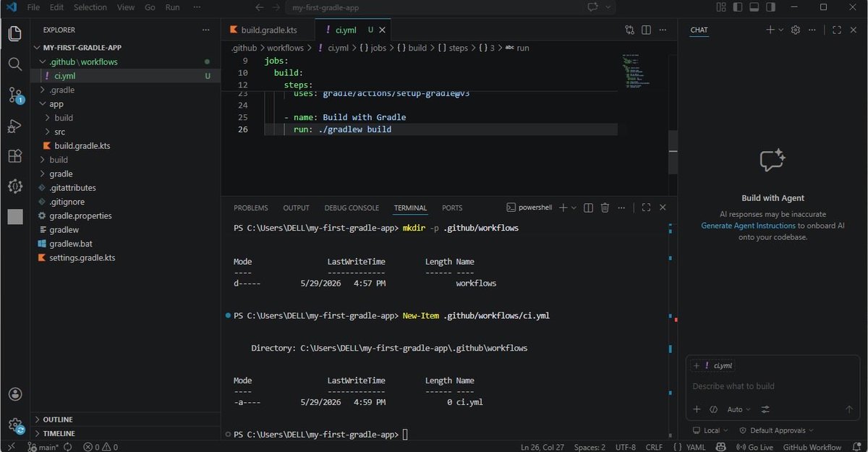Open the Manage gear in activity bar
The height and width of the screenshot is (452, 868).
pos(15,425)
